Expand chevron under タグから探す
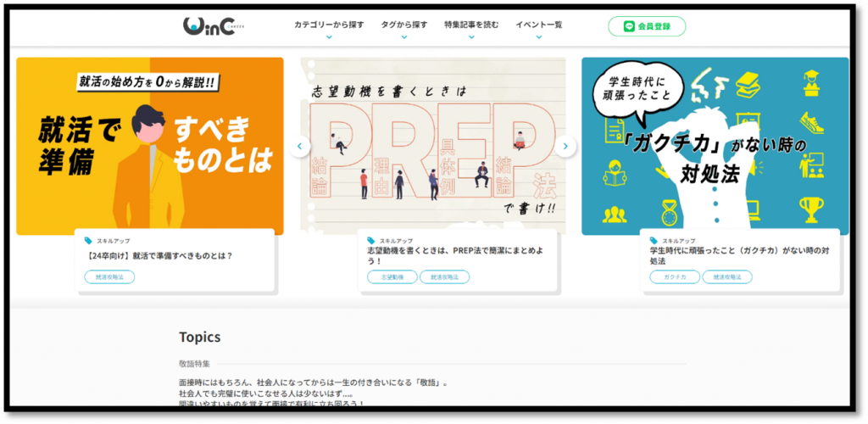This screenshot has width=868, height=424. coord(403,37)
